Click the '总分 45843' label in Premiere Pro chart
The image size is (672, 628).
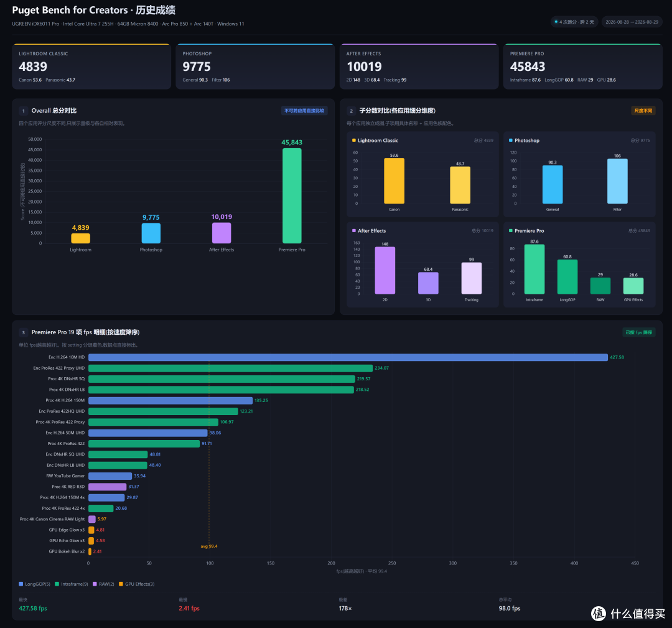coord(639,231)
